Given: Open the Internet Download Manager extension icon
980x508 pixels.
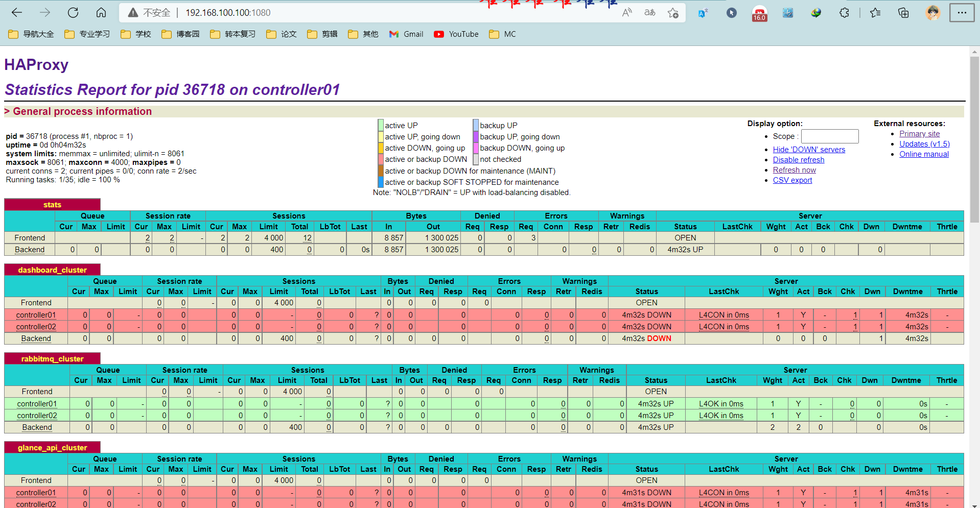Looking at the screenshot, I should [816, 13].
